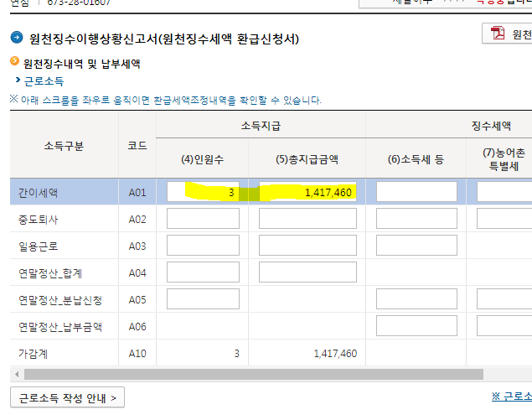Click the left arrow of the horizontal scrollbar
The width and height of the screenshot is (532, 420).
tap(16, 374)
